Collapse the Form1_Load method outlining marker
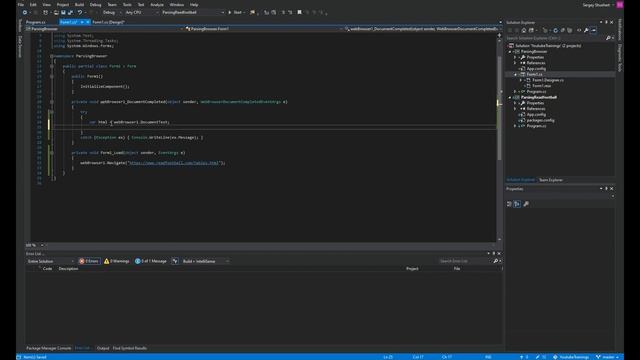This screenshot has height=360, width=640. [52, 153]
